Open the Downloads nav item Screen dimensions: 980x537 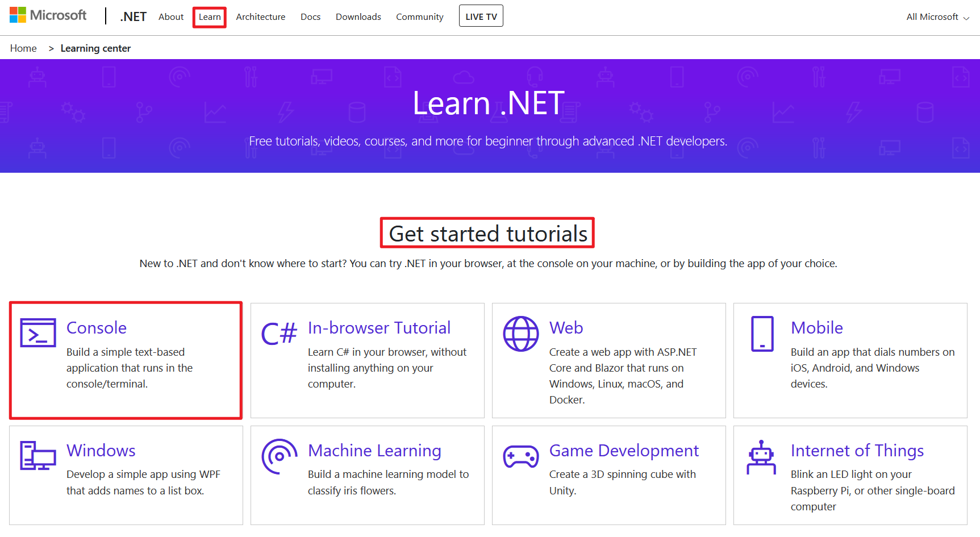pos(358,17)
